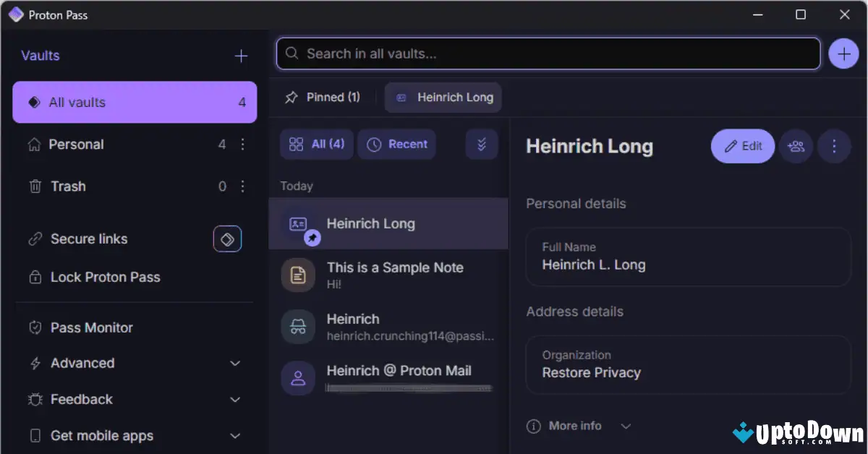Click the magnifier icon in the search bar

pyautogui.click(x=292, y=53)
